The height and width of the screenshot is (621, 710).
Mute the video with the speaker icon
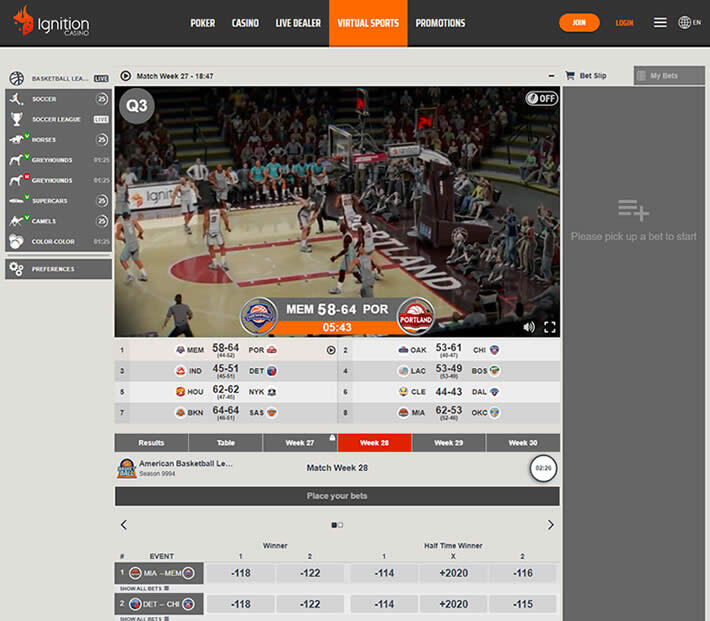529,327
